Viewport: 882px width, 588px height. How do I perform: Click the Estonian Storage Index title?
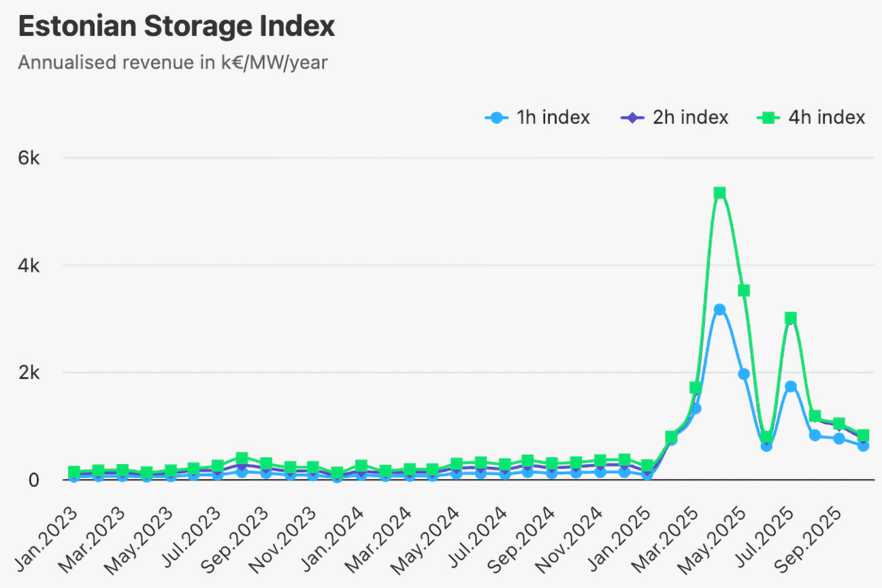coord(176,27)
